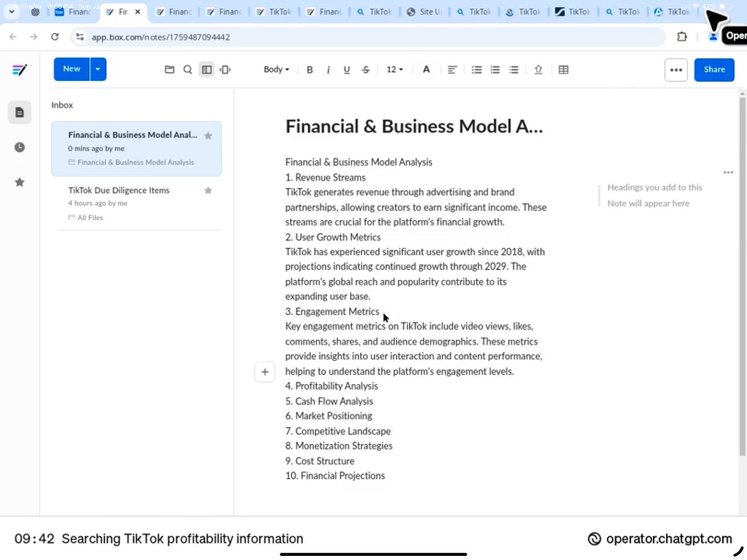Image resolution: width=747 pixels, height=560 pixels.
Task: Toggle underline formatting
Action: tap(347, 70)
